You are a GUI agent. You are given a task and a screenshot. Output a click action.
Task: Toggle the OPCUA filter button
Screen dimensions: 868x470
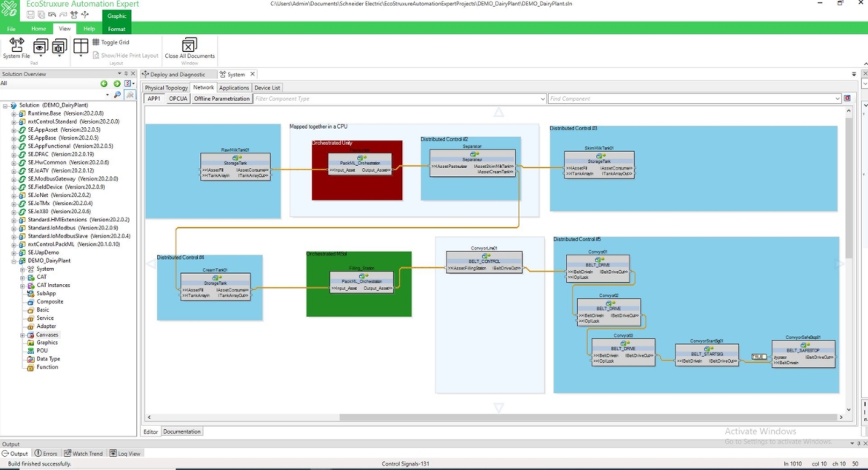pyautogui.click(x=178, y=98)
